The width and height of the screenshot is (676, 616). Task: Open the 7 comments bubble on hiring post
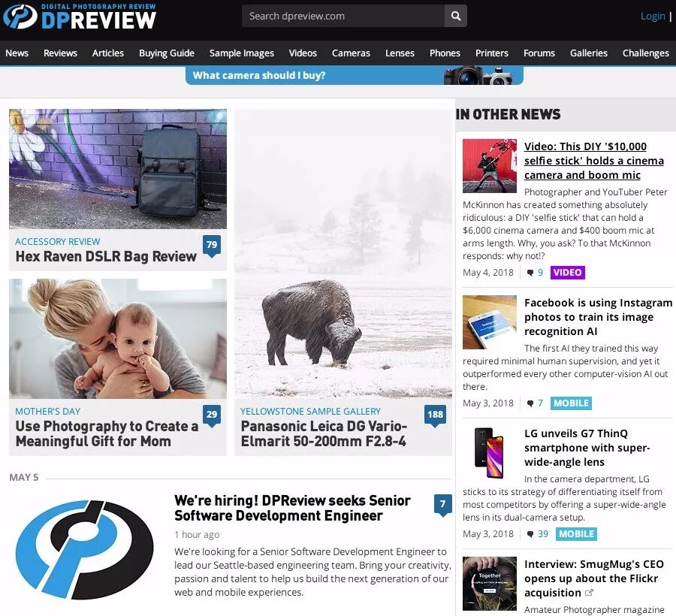click(x=442, y=505)
